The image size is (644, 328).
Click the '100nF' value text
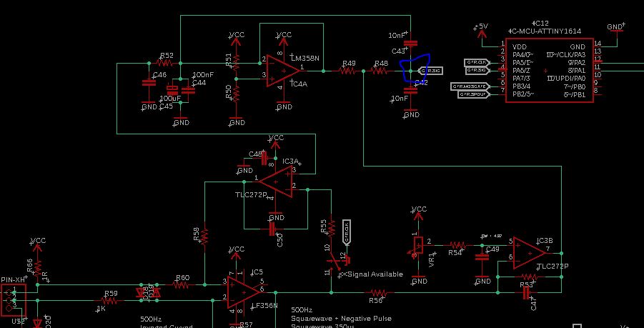(x=203, y=75)
